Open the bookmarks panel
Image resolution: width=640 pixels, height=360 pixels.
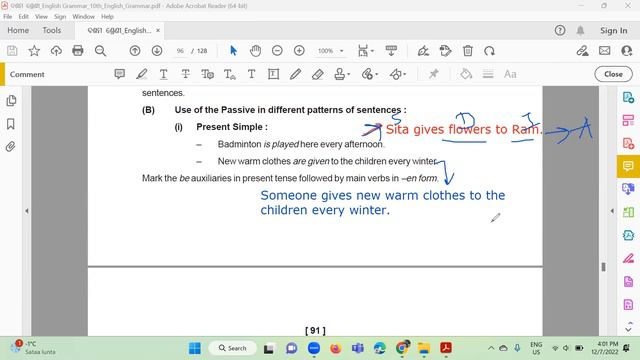(x=11, y=124)
